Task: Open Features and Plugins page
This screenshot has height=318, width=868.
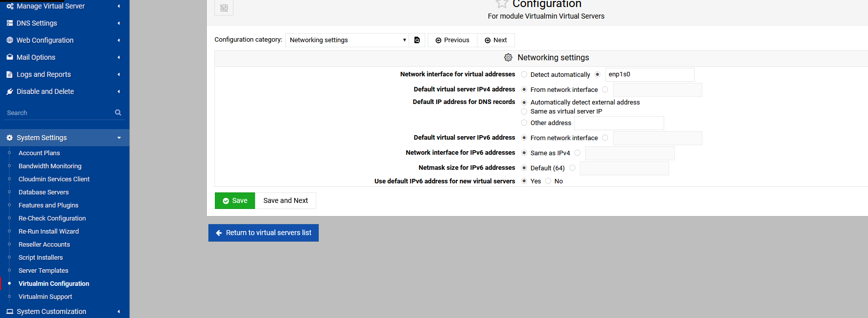Action: coord(48,205)
